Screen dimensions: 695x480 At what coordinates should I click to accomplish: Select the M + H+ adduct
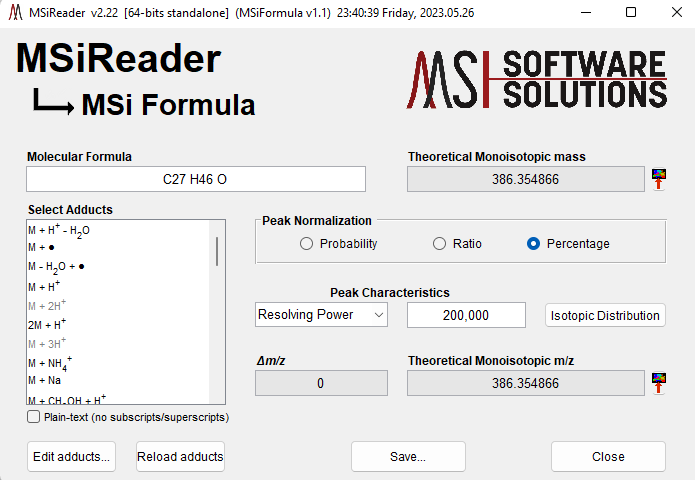click(45, 287)
